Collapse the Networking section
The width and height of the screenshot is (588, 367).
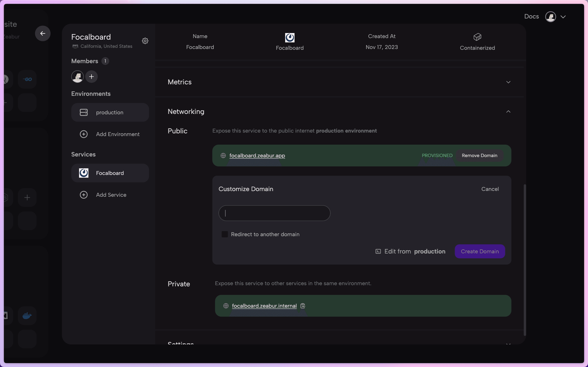(x=508, y=112)
